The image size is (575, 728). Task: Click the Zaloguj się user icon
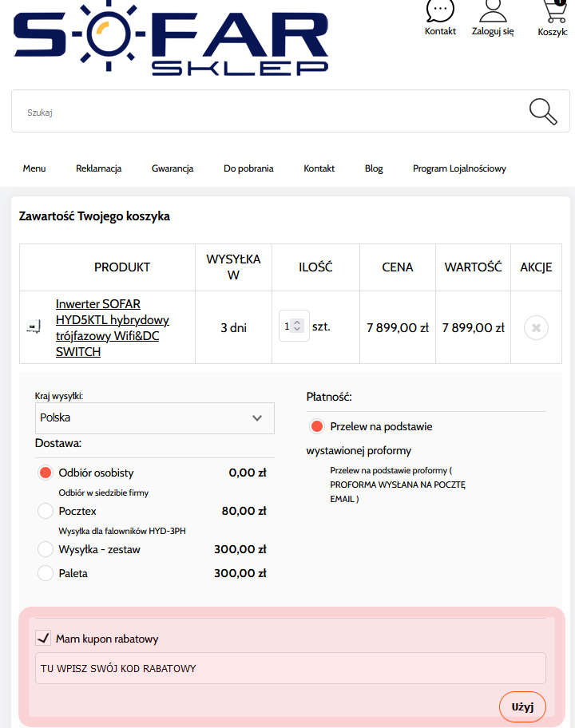tap(493, 11)
